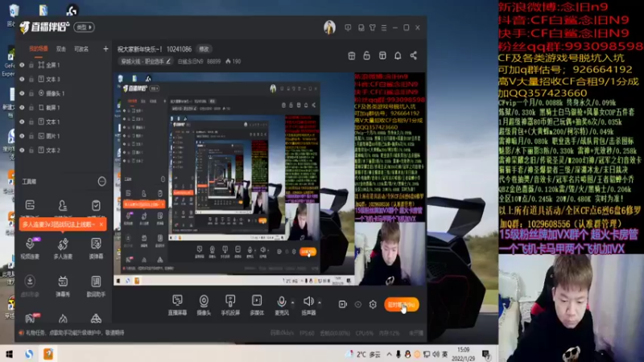This screenshot has width=644, height=362.
Task: Open Windows Start menu
Action: pyautogui.click(x=9, y=354)
